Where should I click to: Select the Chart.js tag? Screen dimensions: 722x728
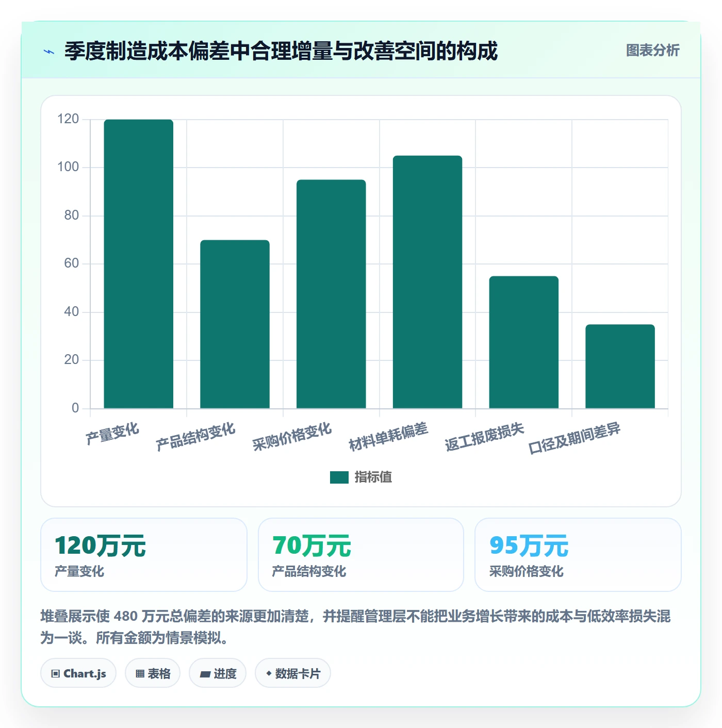[x=78, y=673]
